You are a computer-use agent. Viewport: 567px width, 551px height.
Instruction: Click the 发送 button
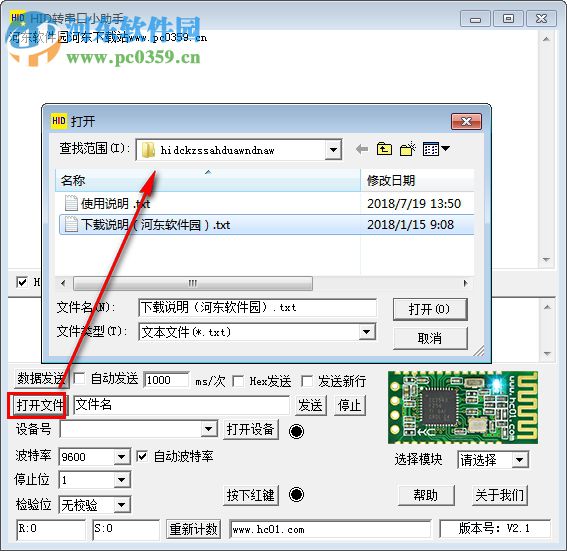[310, 405]
